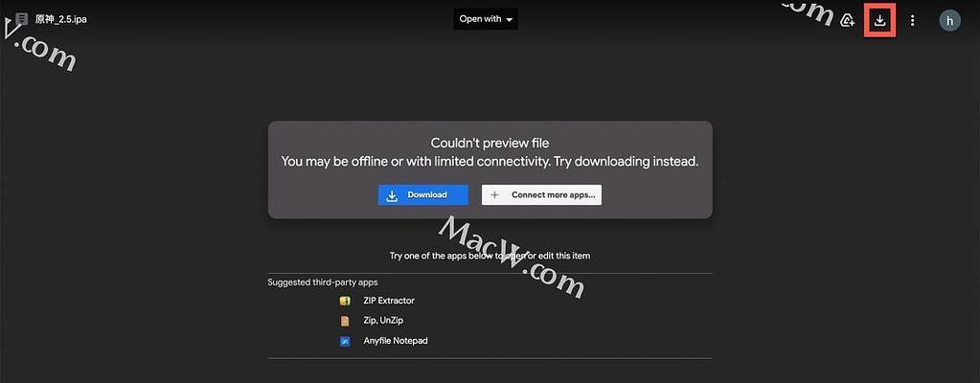
Task: Click the Zip, UnZip app icon
Action: pyautogui.click(x=345, y=321)
